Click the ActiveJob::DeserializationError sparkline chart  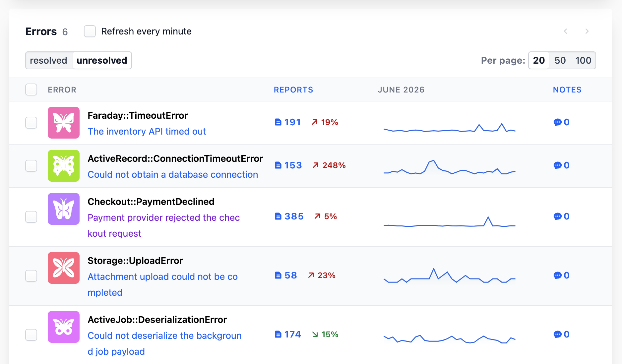(x=449, y=339)
